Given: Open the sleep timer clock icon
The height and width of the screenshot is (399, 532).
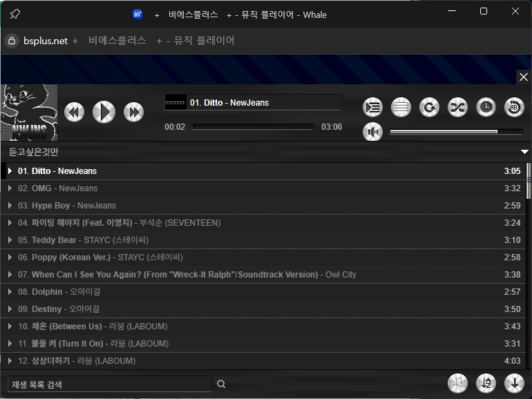Looking at the screenshot, I should click(x=486, y=108).
